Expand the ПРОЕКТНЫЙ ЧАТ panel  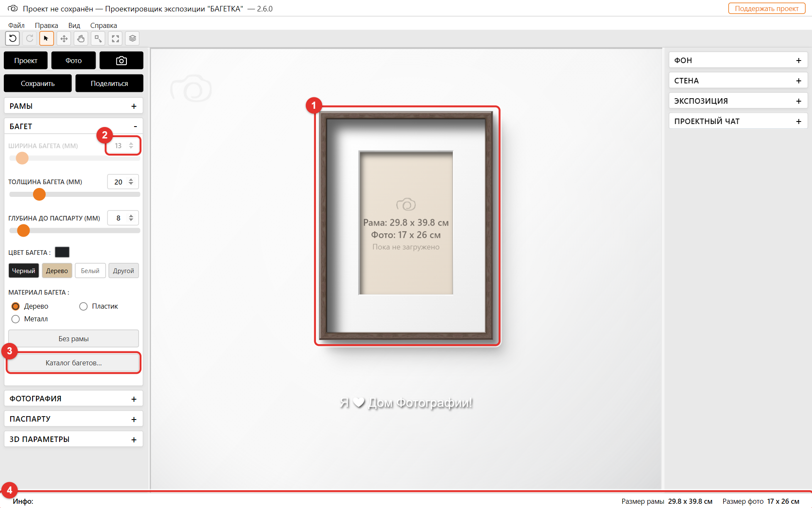coord(738,121)
